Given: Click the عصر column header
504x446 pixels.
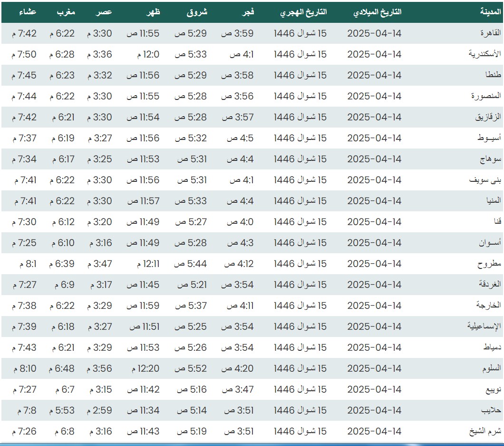Looking at the screenshot, I should tap(105, 12).
